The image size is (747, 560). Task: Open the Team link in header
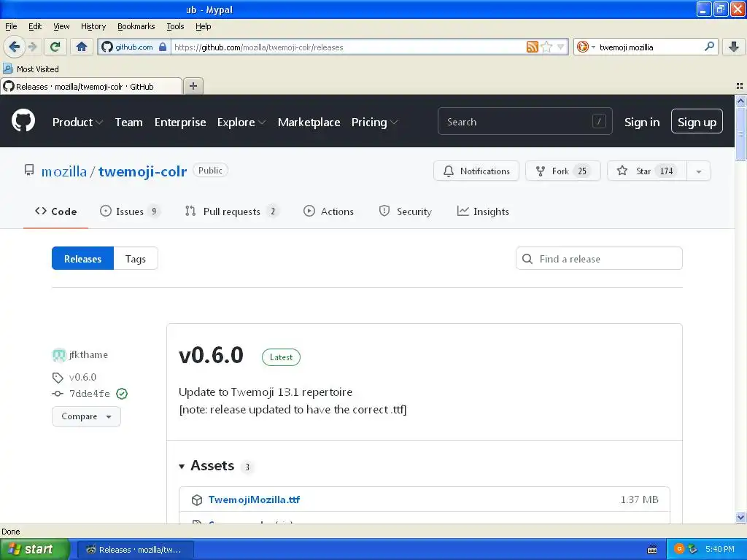click(128, 122)
